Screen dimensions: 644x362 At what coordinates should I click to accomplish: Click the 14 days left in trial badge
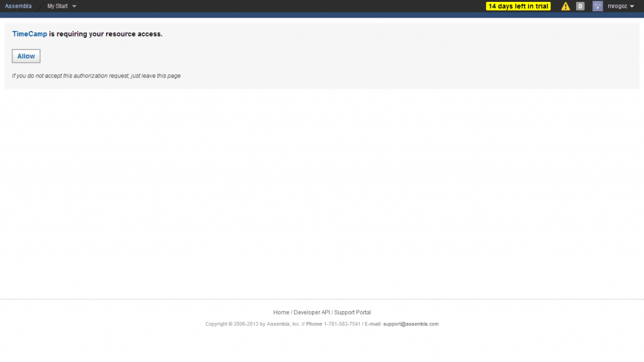[518, 6]
